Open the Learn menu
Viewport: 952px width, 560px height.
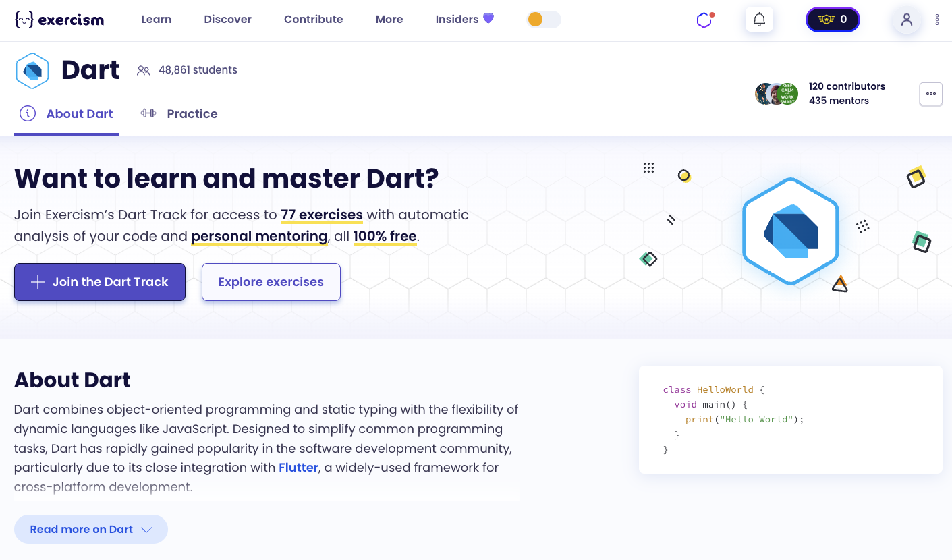(x=156, y=20)
